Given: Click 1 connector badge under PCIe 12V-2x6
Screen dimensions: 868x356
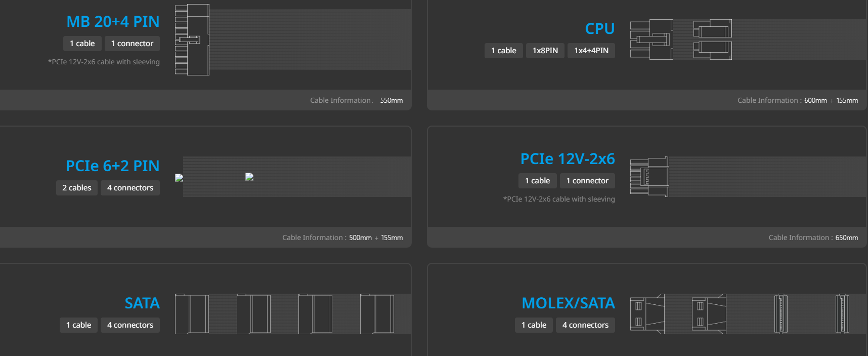Looking at the screenshot, I should tap(587, 181).
